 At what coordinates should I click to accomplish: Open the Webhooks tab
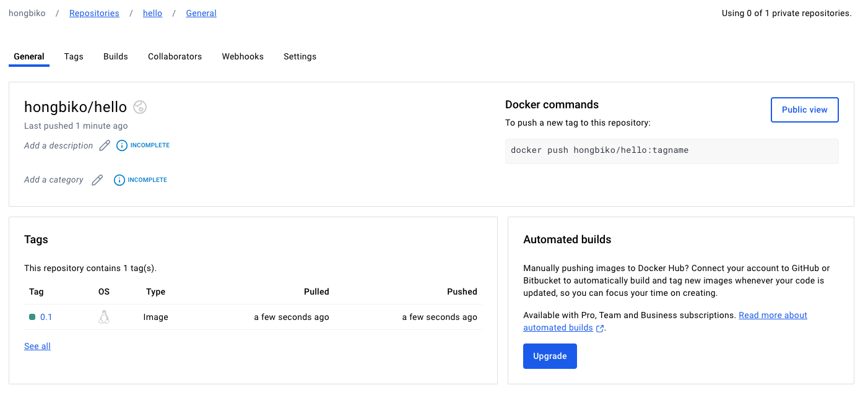[x=243, y=56]
